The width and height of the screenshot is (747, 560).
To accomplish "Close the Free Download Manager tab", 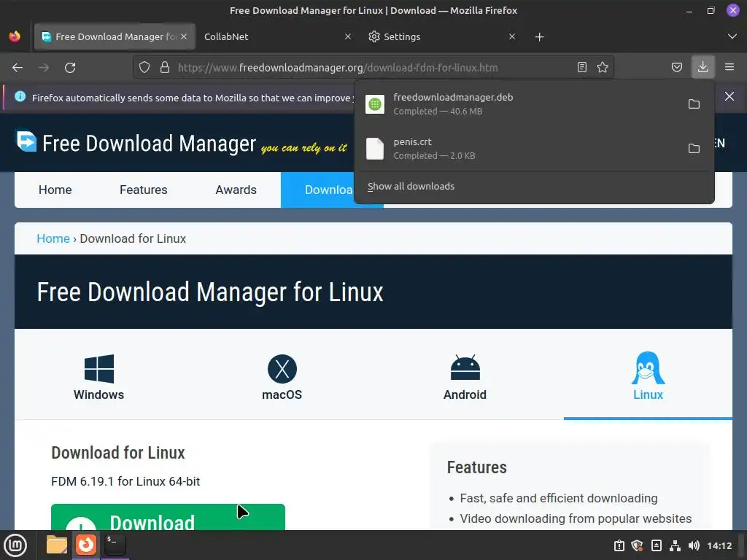I will point(184,36).
